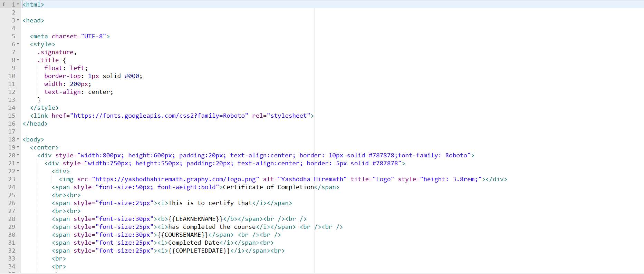Click line number 5 in the gutter
644x274 pixels.
click(x=13, y=36)
